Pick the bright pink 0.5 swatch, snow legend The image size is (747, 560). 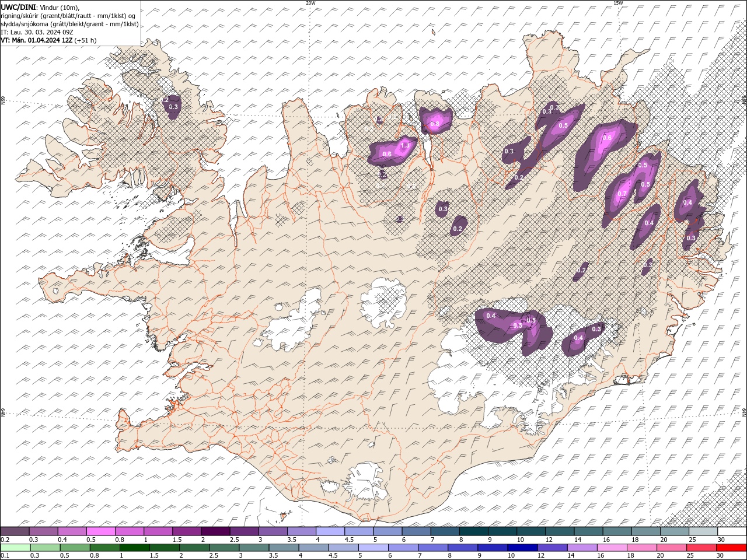pyautogui.click(x=100, y=531)
